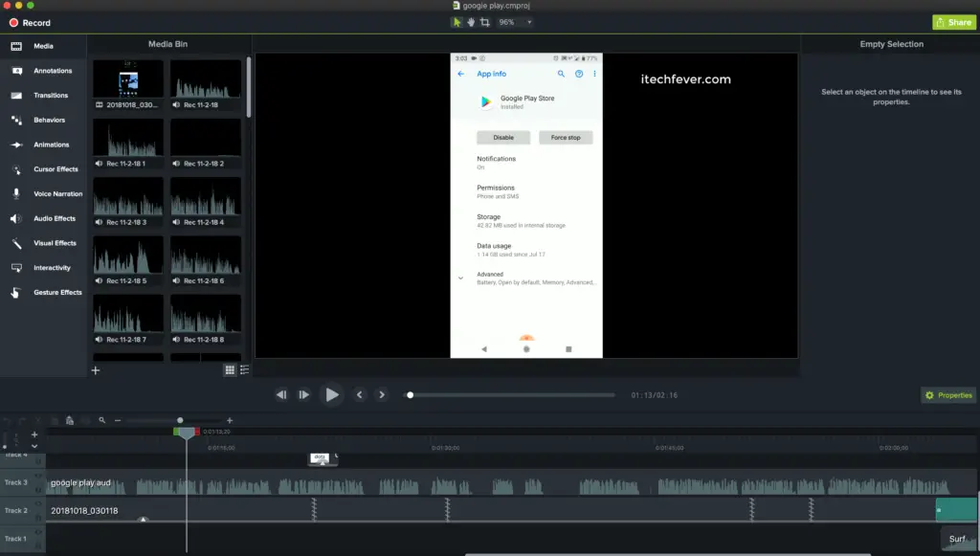Screen dimensions: 980x556
Task: Click the preview playback scrubber handle
Action: (x=410, y=395)
